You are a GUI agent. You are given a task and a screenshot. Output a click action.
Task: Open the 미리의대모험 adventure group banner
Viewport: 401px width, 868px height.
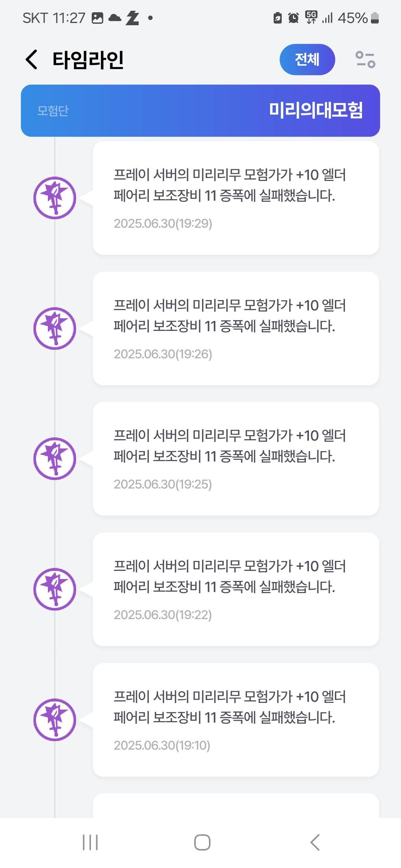200,111
